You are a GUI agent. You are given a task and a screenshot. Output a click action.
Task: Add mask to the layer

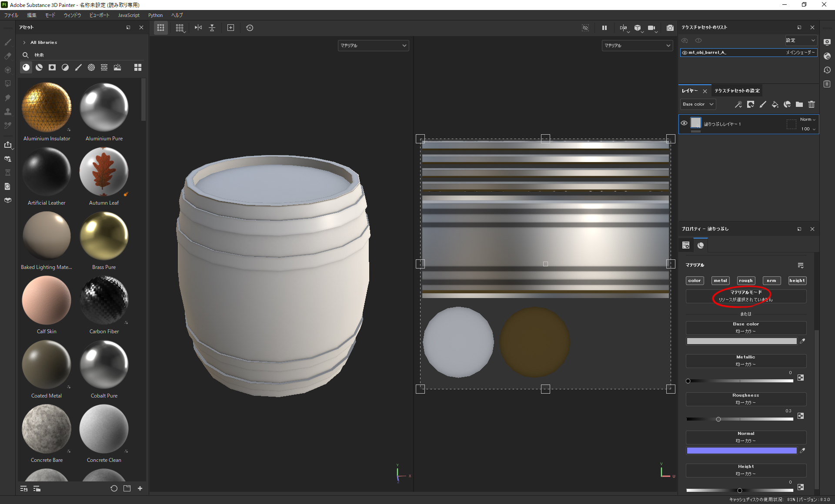point(751,104)
